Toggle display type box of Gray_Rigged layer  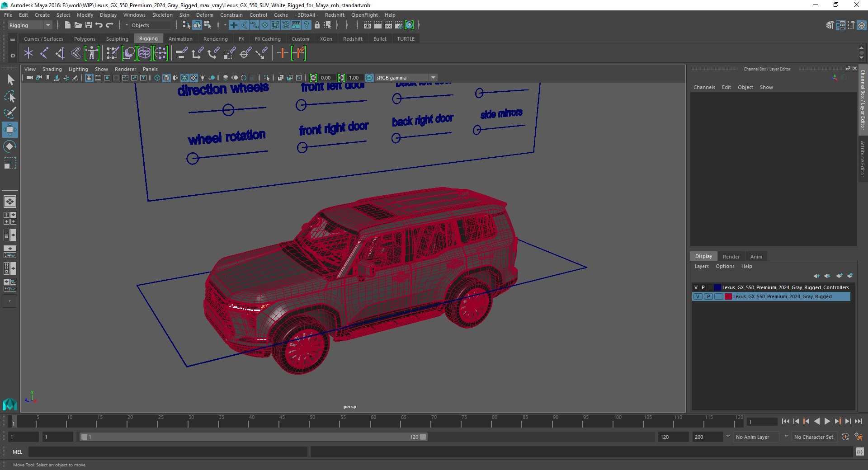point(718,296)
